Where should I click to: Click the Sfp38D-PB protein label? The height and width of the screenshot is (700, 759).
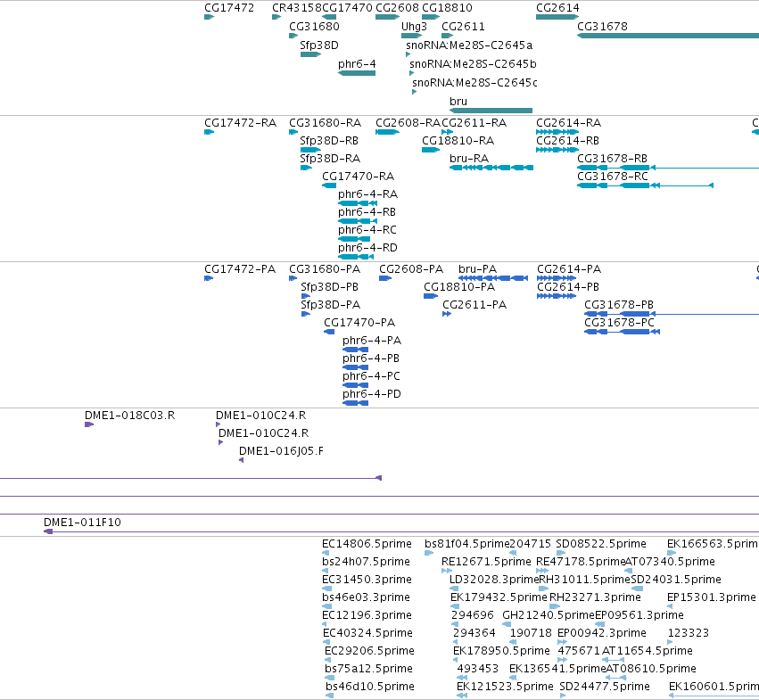tap(329, 287)
